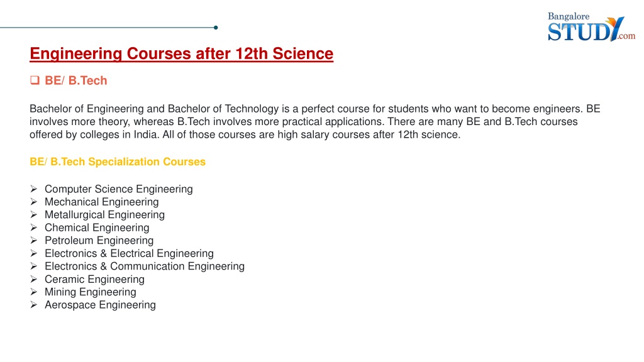644x362 pixels.
Task: Click the Petroleum Engineering text
Action: click(99, 241)
